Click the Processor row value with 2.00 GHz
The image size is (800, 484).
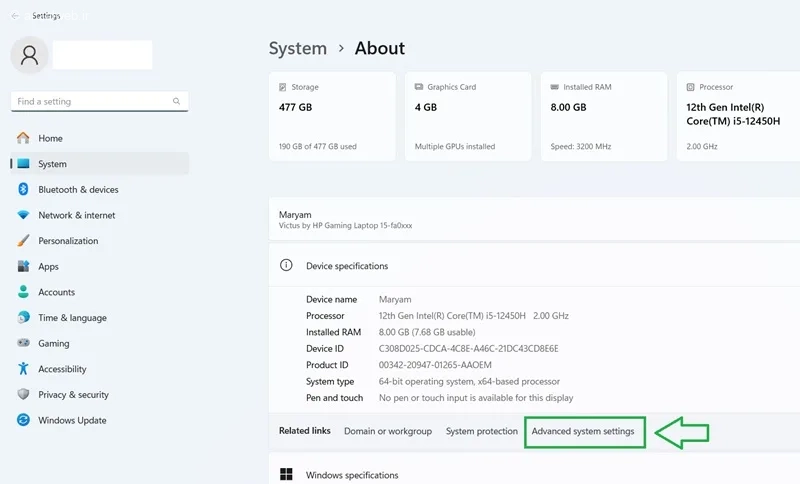[473, 316]
